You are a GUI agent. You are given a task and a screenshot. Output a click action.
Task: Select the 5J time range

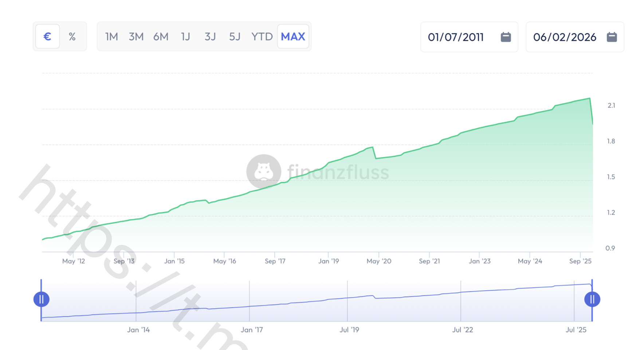tap(235, 37)
